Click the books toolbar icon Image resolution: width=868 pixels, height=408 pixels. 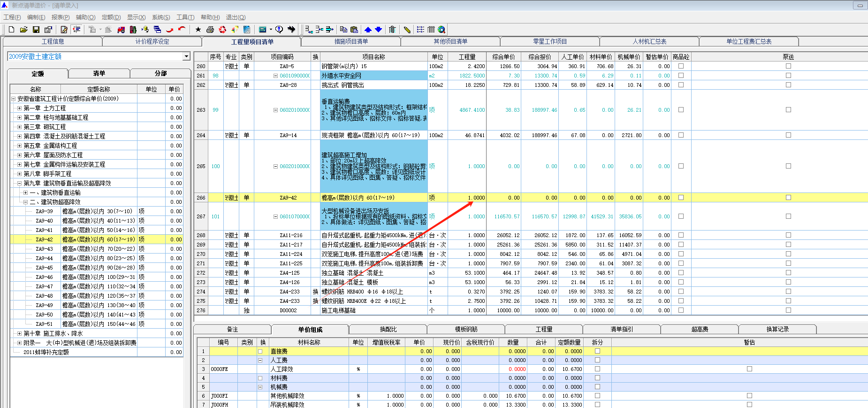click(133, 30)
